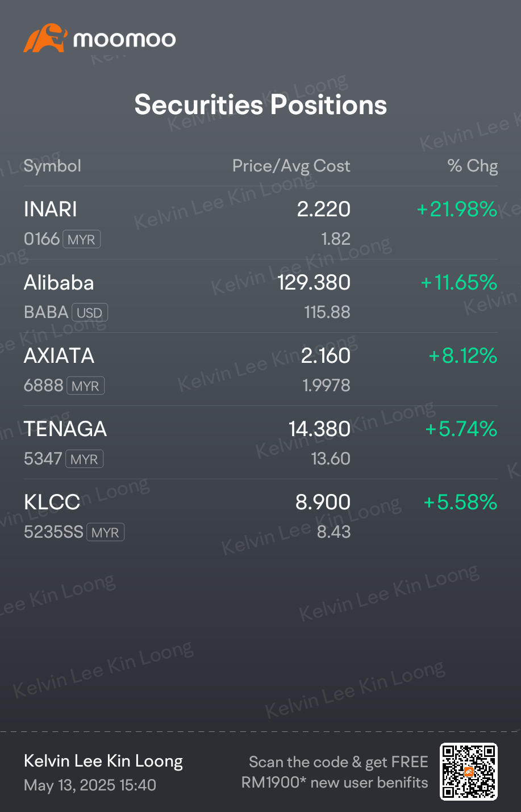Select the TENAGA position name
This screenshot has height=812, width=521.
(65, 429)
